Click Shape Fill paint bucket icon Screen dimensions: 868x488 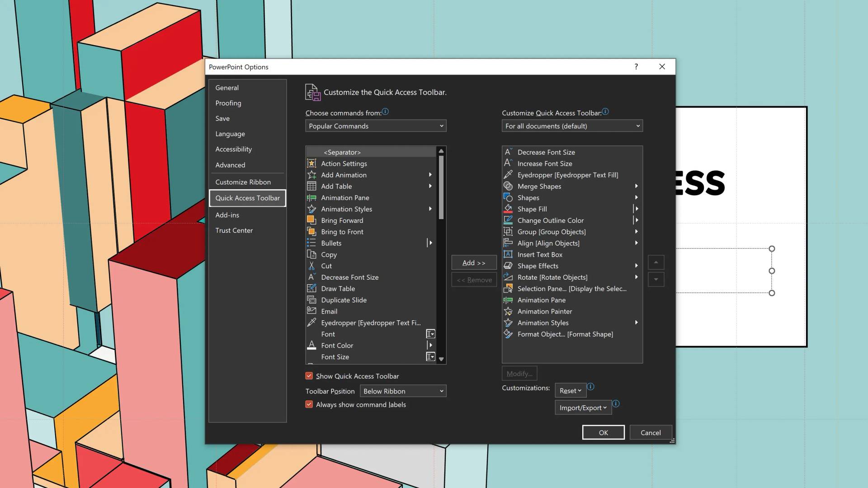point(508,209)
